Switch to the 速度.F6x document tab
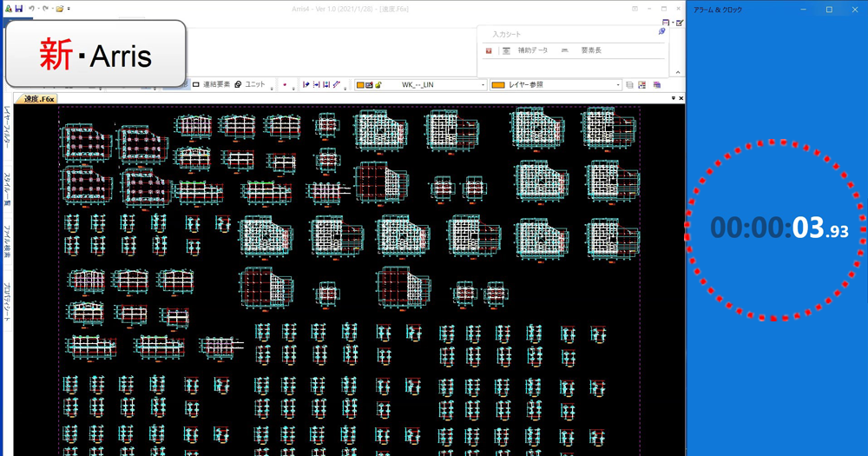Image resolution: width=868 pixels, height=456 pixels. click(x=39, y=99)
